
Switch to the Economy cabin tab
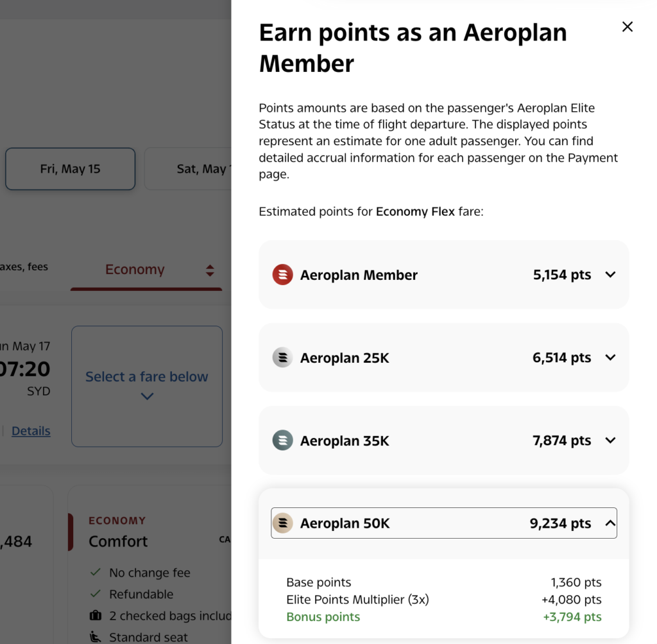coord(135,270)
